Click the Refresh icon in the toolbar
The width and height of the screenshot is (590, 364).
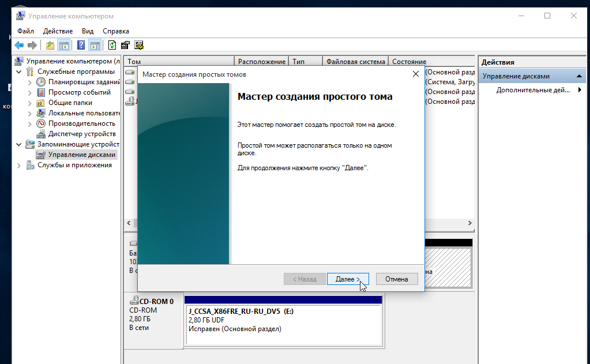pyautogui.click(x=112, y=46)
